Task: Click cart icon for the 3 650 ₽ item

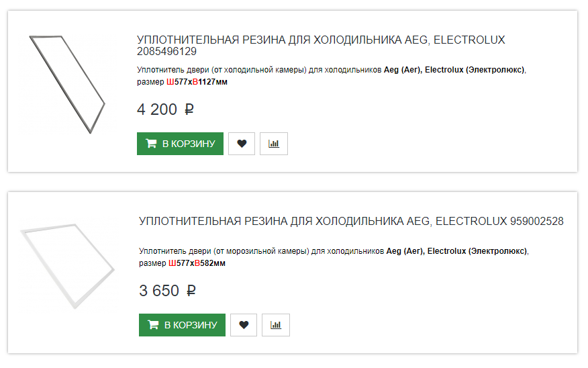Action: [153, 325]
